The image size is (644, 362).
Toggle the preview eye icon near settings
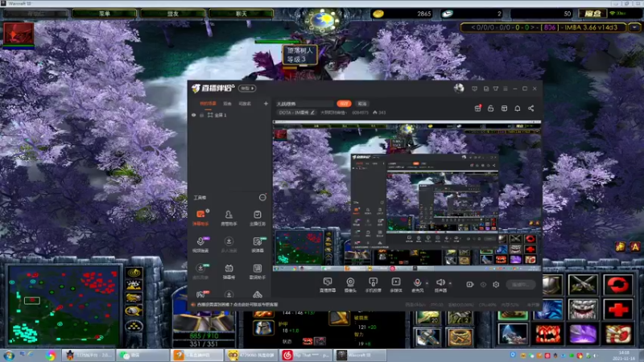484,285
